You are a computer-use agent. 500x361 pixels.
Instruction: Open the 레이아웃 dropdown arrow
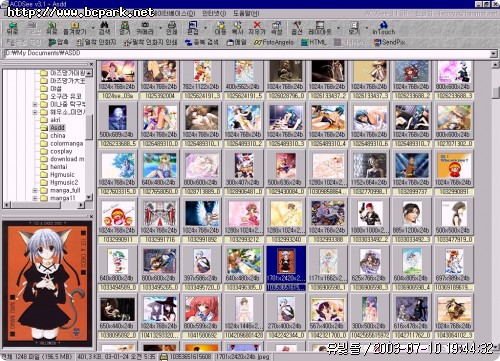coord(338,28)
